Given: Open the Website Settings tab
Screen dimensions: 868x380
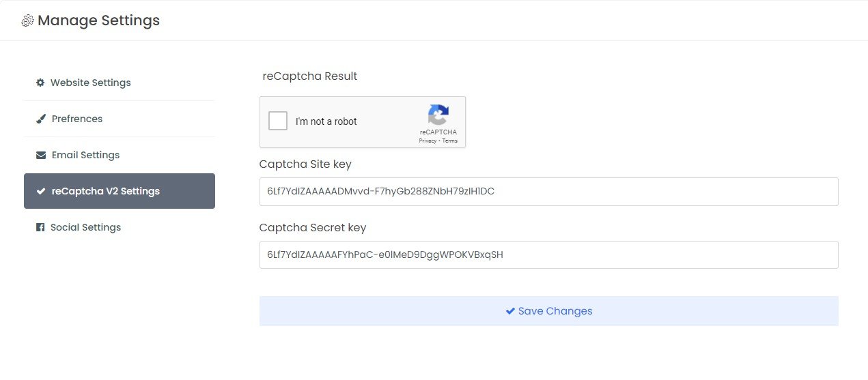Looking at the screenshot, I should pyautogui.click(x=90, y=83).
